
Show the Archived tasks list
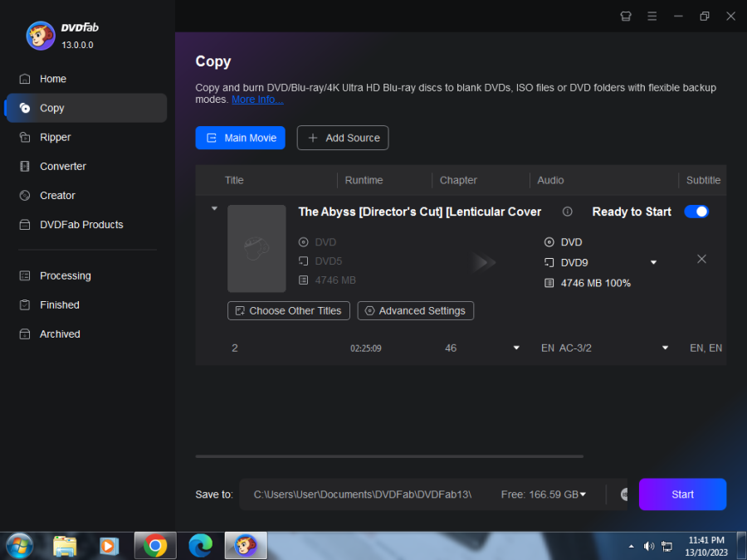(x=85, y=334)
